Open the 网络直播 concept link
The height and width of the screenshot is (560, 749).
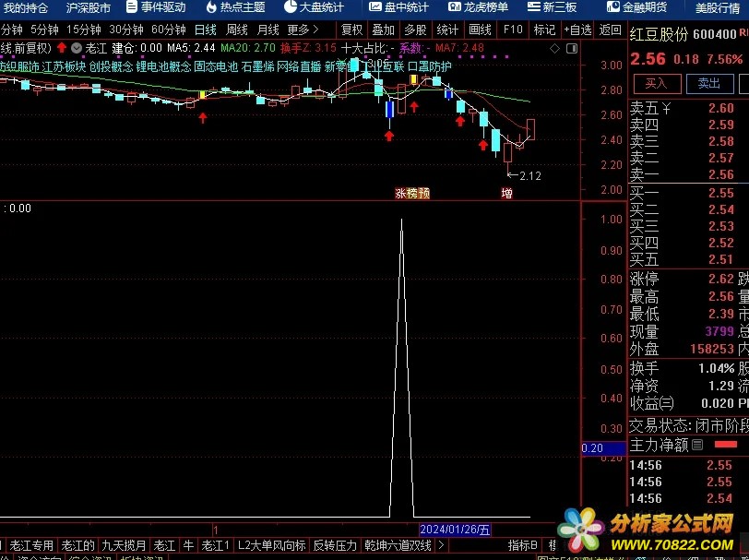click(299, 66)
